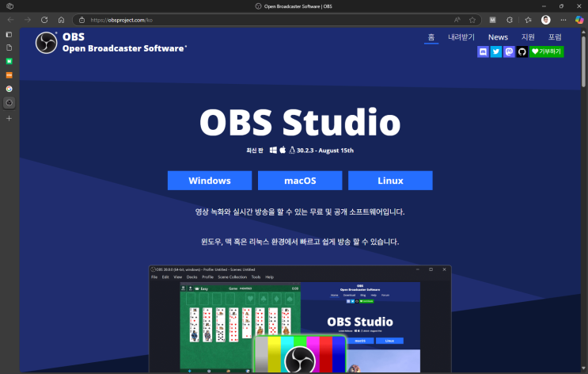Select the active OBS tab
Viewport: 588px width, 374px height.
9,103
